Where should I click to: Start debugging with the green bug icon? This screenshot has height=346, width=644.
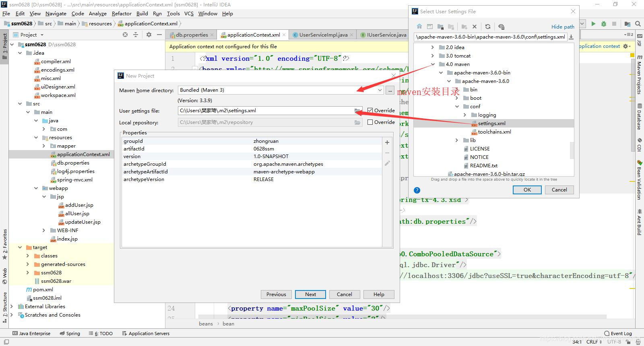click(604, 24)
